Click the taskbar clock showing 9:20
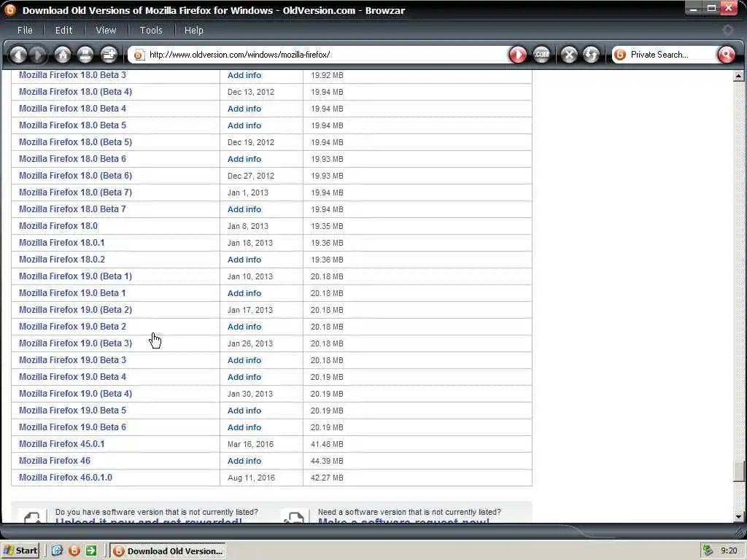 click(729, 551)
